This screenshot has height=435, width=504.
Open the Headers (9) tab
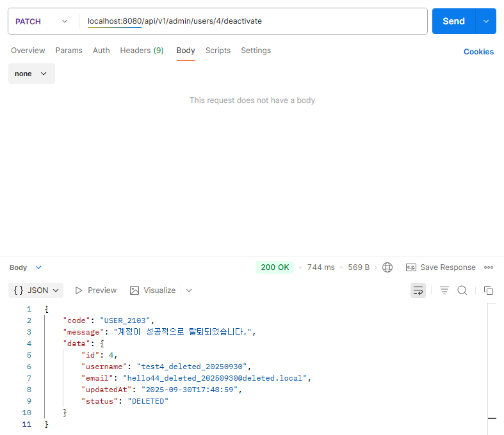(x=142, y=51)
